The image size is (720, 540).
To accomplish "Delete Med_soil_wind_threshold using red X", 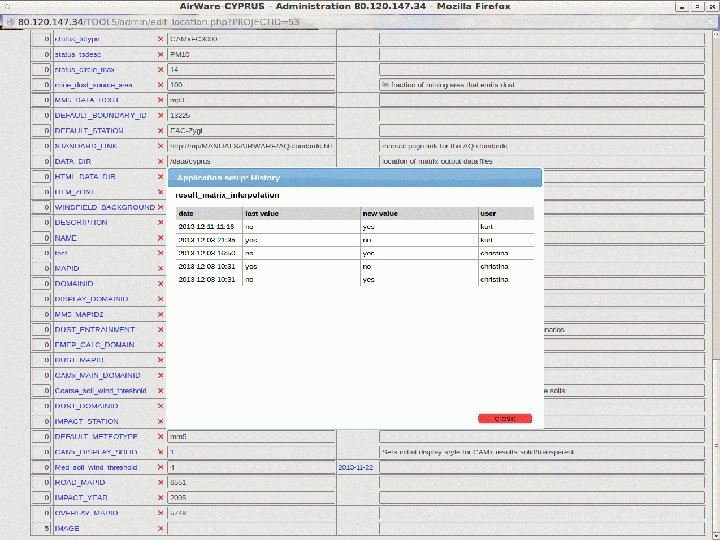I will point(160,467).
